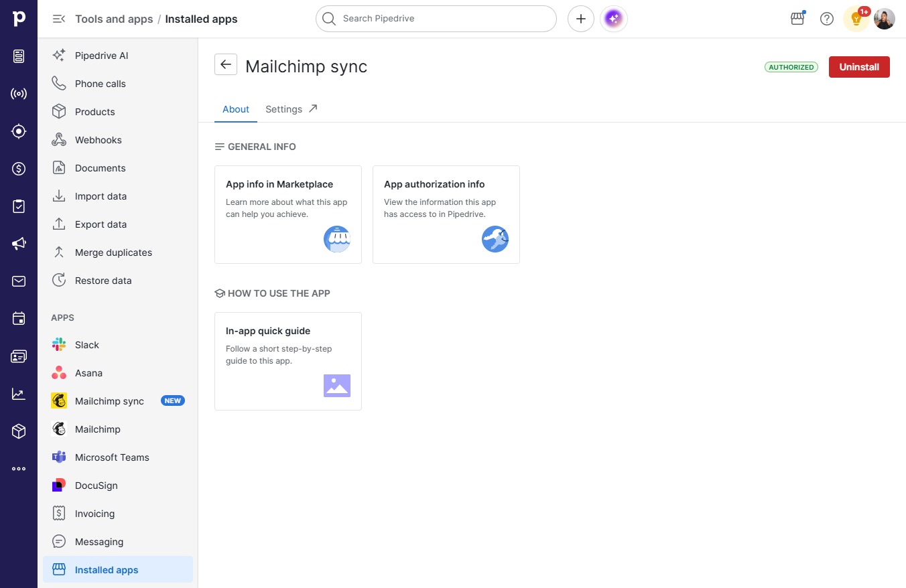Open Webhooks in the sidebar
Viewport: 906px width, 588px height.
[118, 140]
